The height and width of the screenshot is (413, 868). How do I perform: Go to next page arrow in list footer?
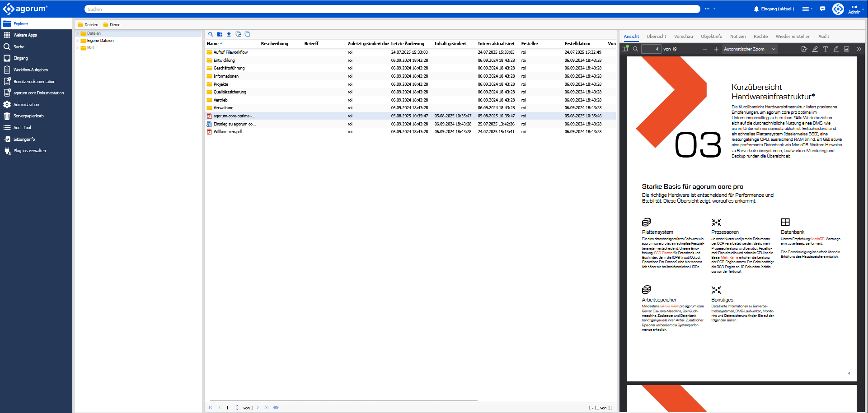[258, 408]
